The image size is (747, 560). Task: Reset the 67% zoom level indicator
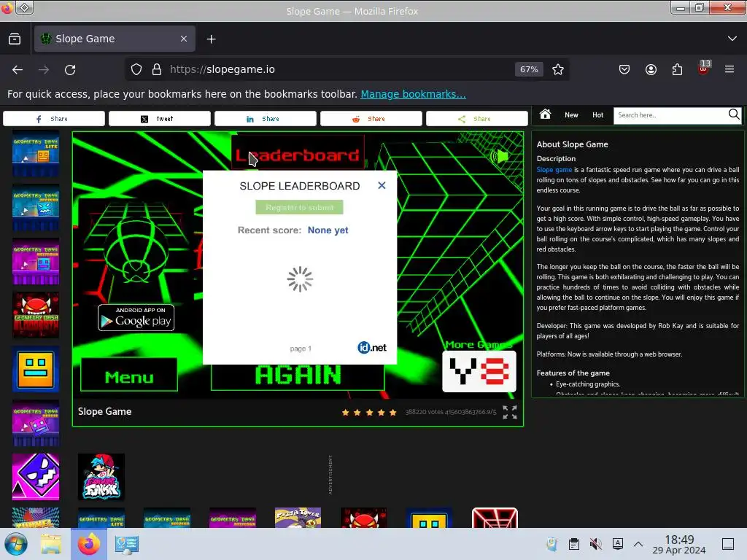pyautogui.click(x=529, y=69)
